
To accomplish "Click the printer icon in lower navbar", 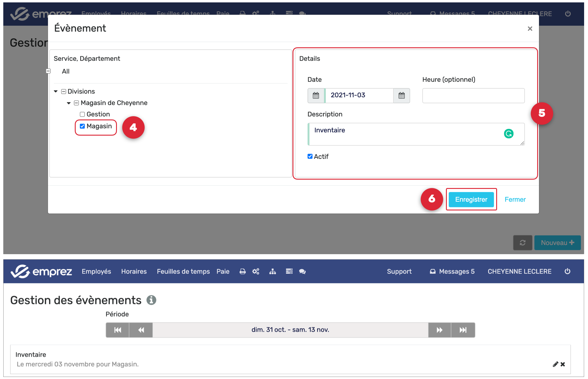I will tap(243, 272).
